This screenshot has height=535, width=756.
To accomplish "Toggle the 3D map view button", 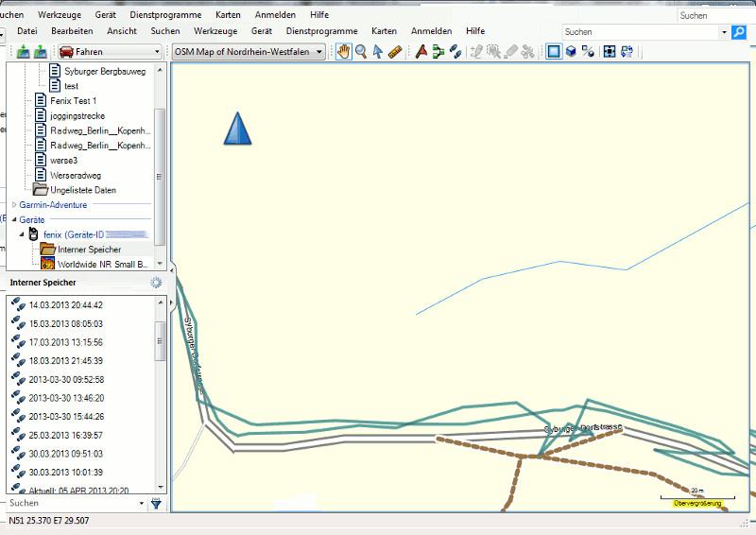I will coord(571,52).
